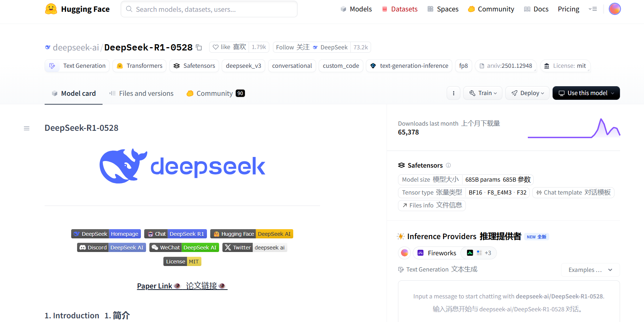Open the Discord DeepSeek AI badge

click(111, 248)
